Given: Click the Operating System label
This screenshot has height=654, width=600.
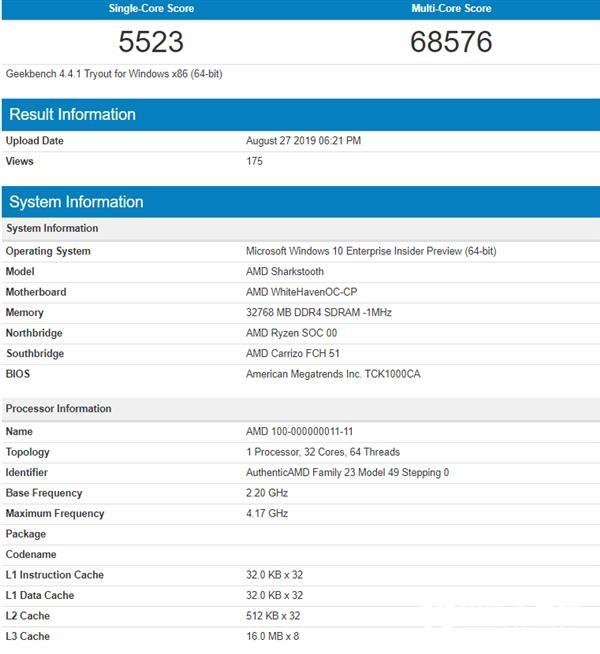Looking at the screenshot, I should pyautogui.click(x=48, y=251).
